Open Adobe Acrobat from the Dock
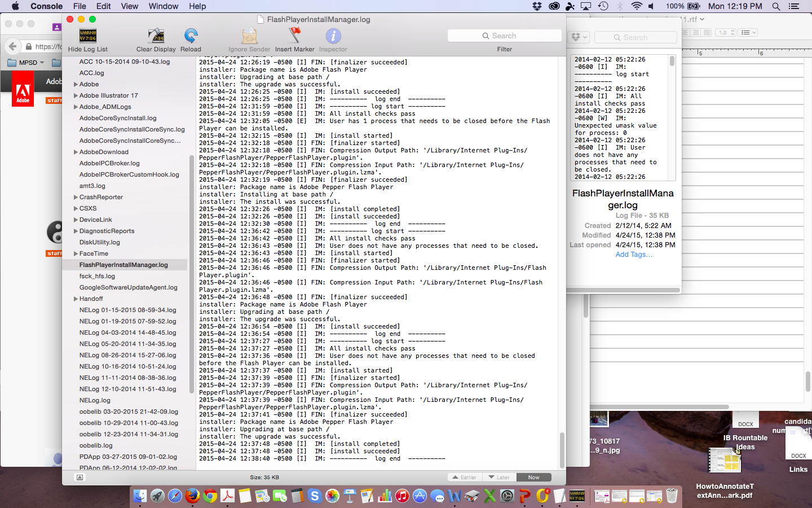 (227, 496)
